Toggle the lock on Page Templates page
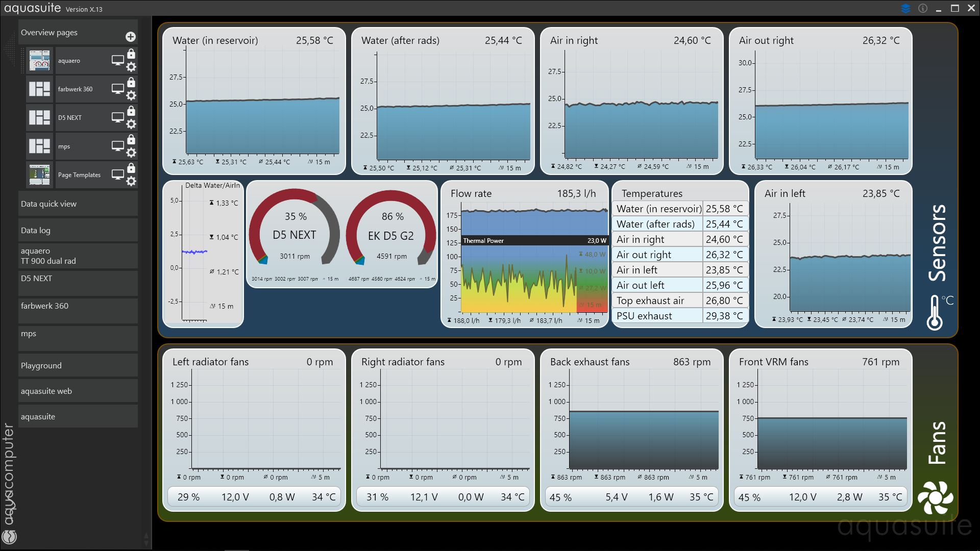 pyautogui.click(x=131, y=168)
